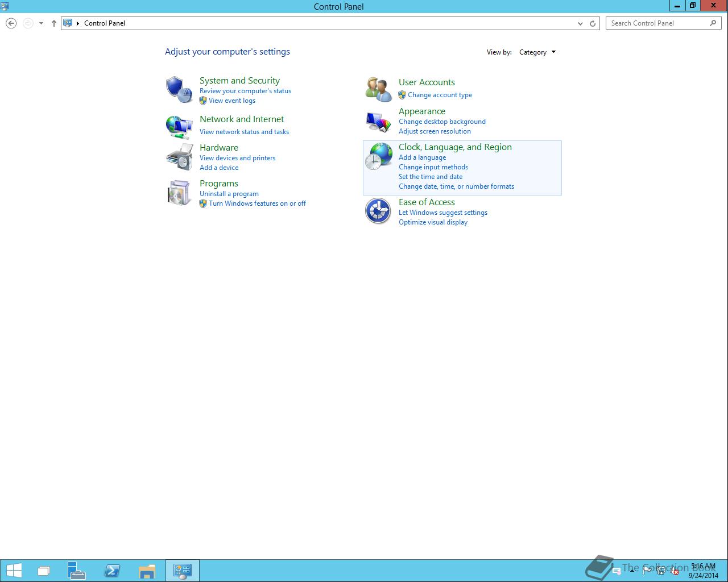Click Add a language link
Screen dimensions: 728x582
[x=422, y=157]
